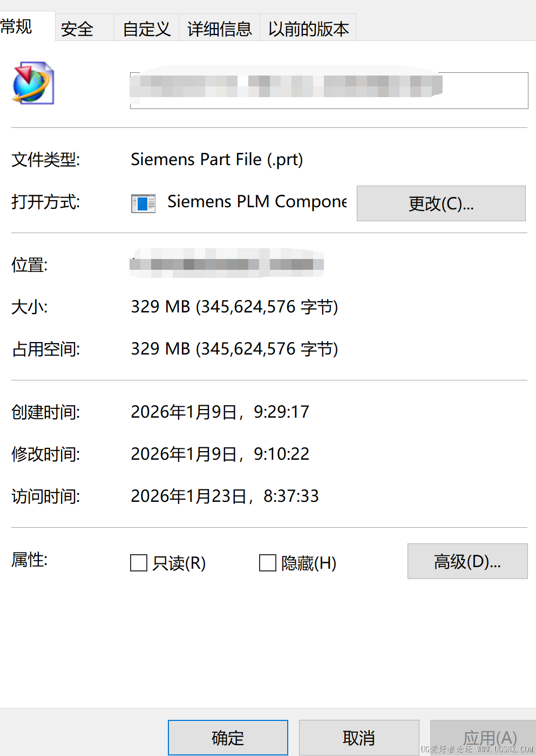
Task: Enable the 只读(R) read-only checkbox
Action: (x=138, y=563)
